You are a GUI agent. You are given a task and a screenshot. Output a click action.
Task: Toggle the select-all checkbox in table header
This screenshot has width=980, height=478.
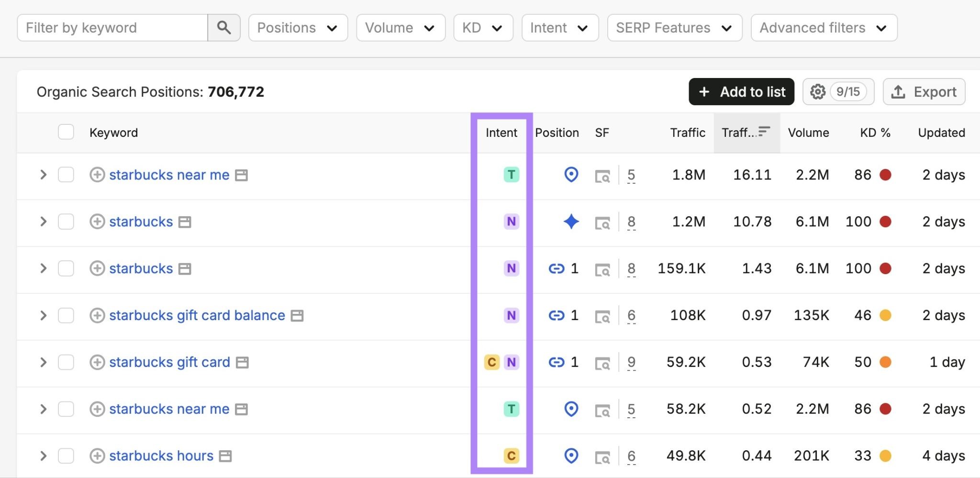click(66, 132)
